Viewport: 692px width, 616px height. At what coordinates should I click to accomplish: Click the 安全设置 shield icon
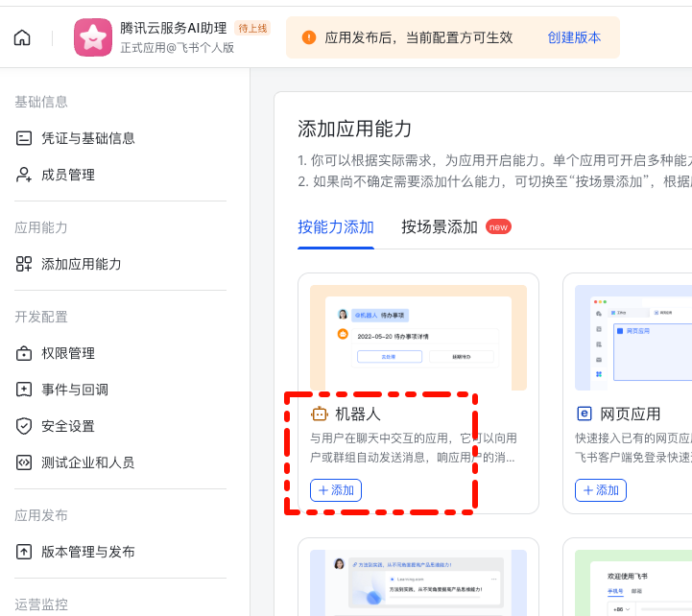pyautogui.click(x=24, y=426)
